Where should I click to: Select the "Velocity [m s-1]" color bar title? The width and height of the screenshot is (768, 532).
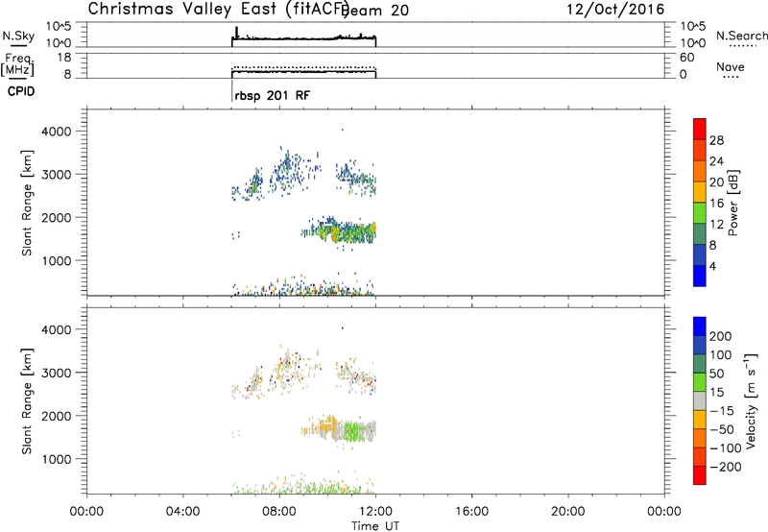tap(751, 401)
